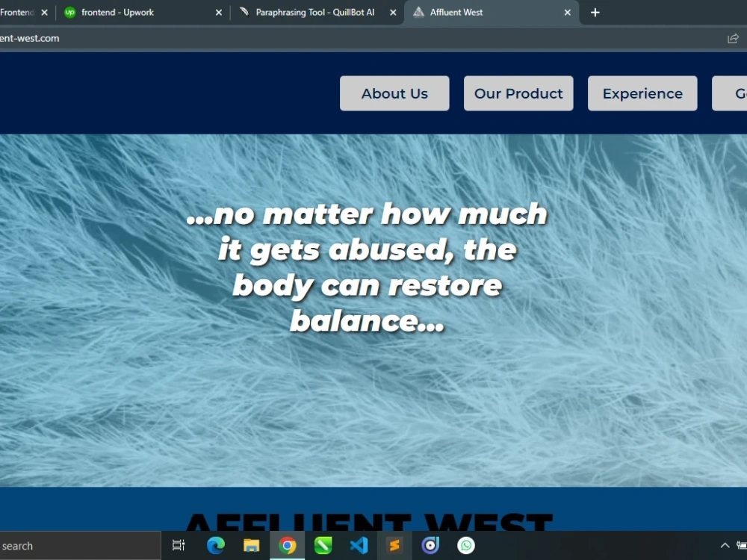Close the Affluent West tab
This screenshot has width=747, height=560.
(x=568, y=13)
